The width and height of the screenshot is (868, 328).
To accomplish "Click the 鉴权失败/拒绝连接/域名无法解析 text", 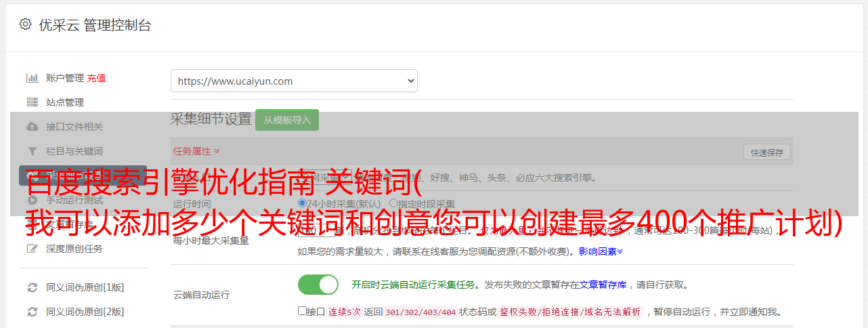I will tap(570, 312).
